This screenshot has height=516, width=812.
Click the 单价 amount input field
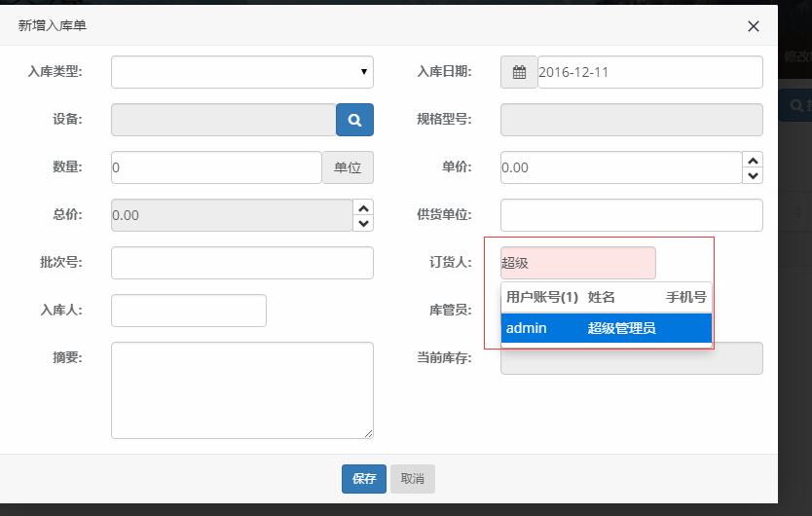[x=620, y=167]
